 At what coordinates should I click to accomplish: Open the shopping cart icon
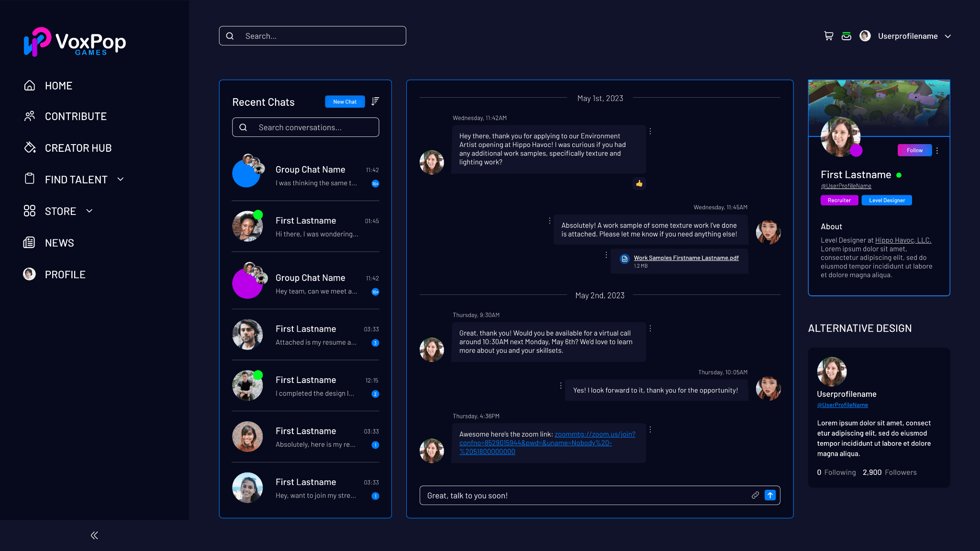tap(829, 36)
